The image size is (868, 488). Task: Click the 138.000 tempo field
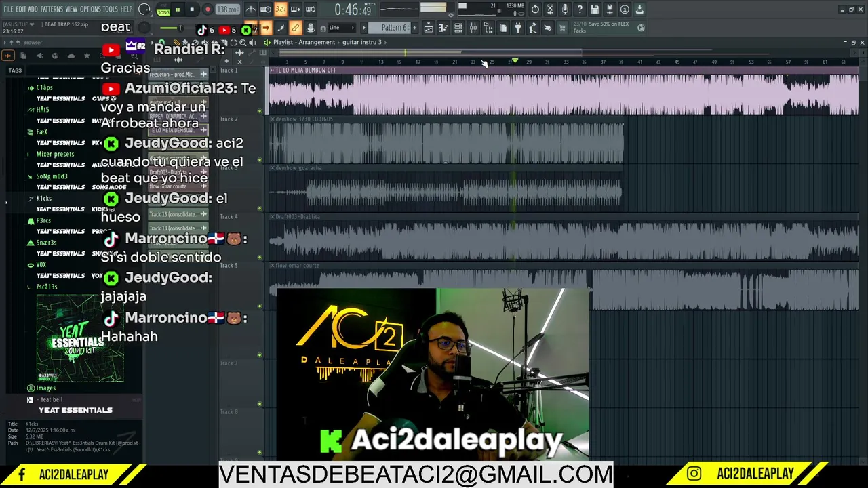228,9
